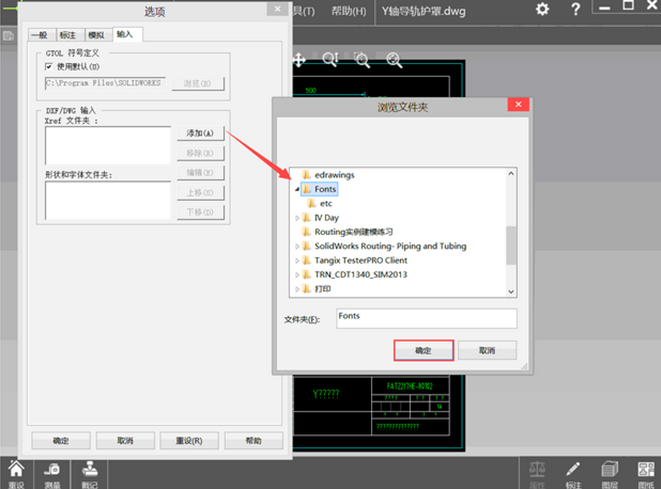Screen dimensions: 661x489
Task: Confirm folder with red-outlined 确定 button
Action: (x=423, y=351)
